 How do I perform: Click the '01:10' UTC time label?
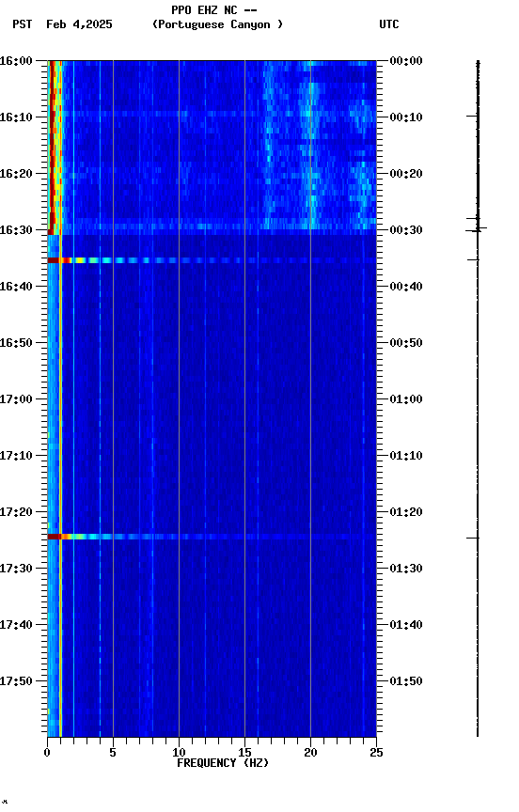(x=406, y=456)
